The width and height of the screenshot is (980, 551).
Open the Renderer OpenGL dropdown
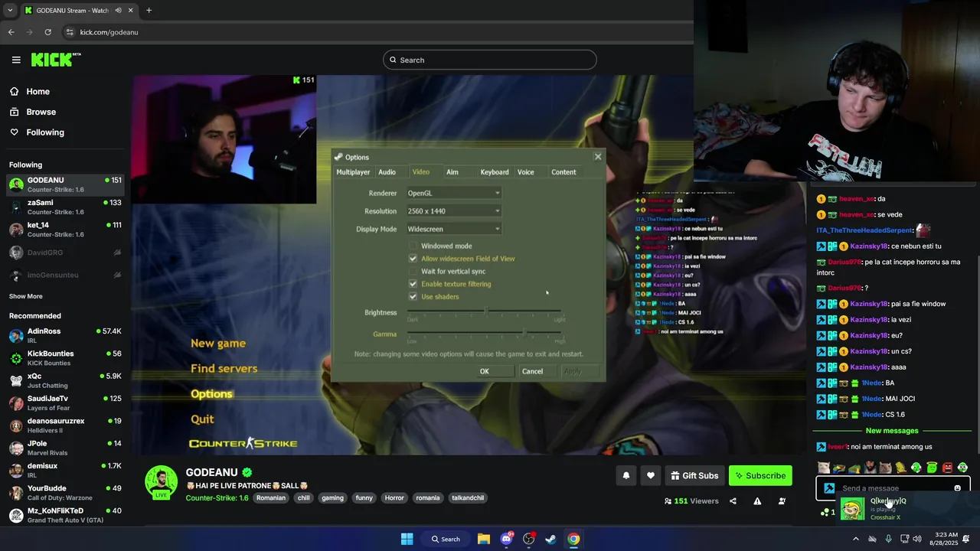pyautogui.click(x=453, y=193)
